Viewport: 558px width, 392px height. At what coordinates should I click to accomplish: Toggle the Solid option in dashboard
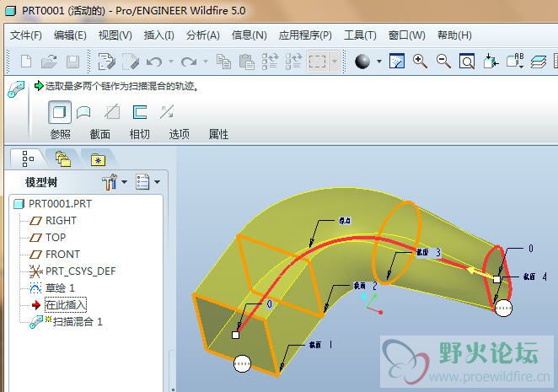[x=60, y=112]
